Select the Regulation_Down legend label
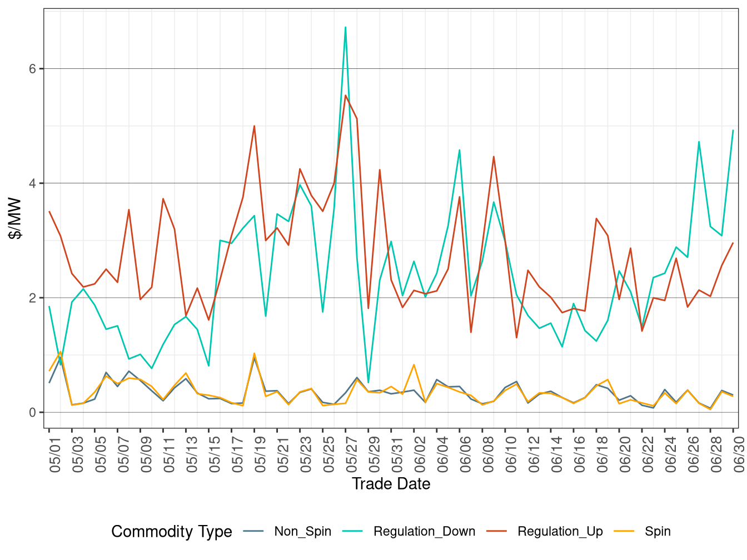Image resolution: width=747 pixels, height=560 pixels. 425,532
